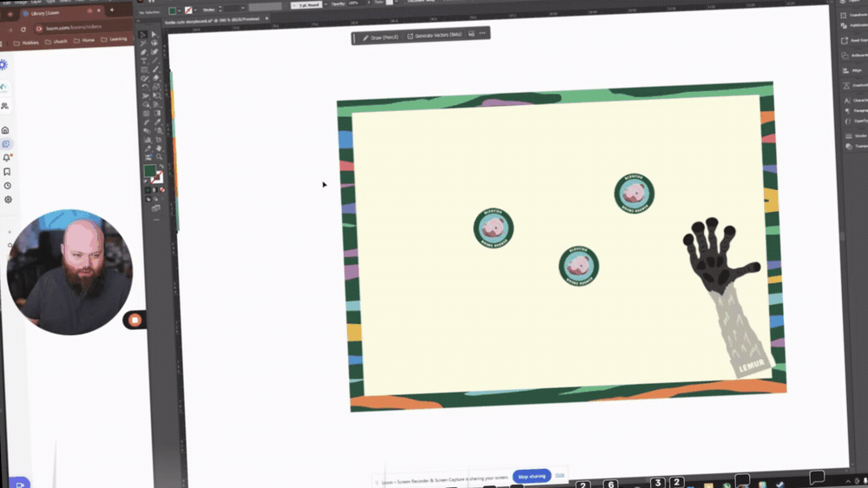Click the Draw (Pencil) button

point(380,37)
